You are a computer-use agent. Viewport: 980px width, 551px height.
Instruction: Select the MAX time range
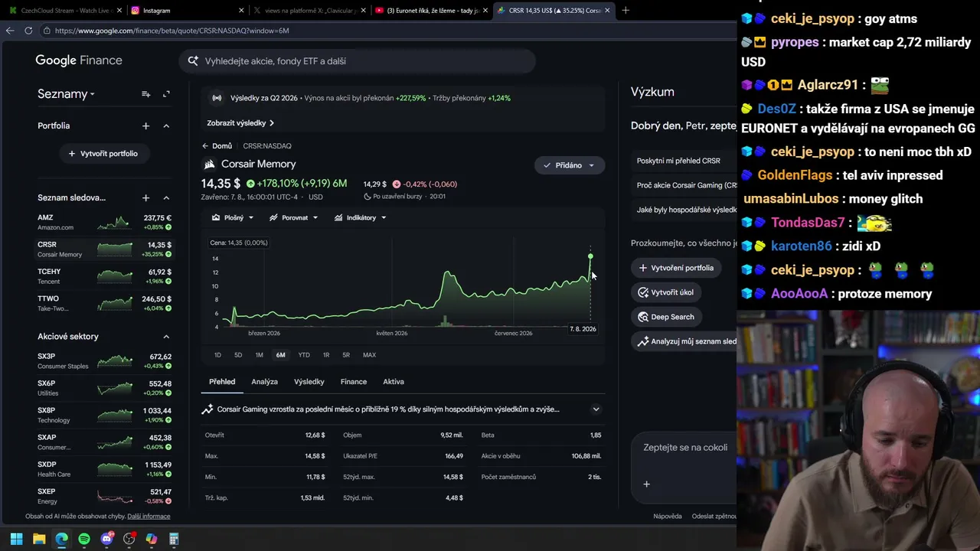[x=369, y=355]
